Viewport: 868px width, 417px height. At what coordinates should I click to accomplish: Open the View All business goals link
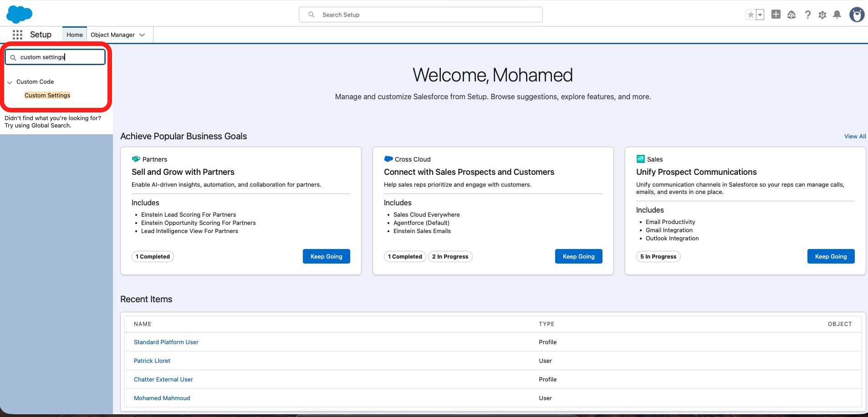click(855, 137)
